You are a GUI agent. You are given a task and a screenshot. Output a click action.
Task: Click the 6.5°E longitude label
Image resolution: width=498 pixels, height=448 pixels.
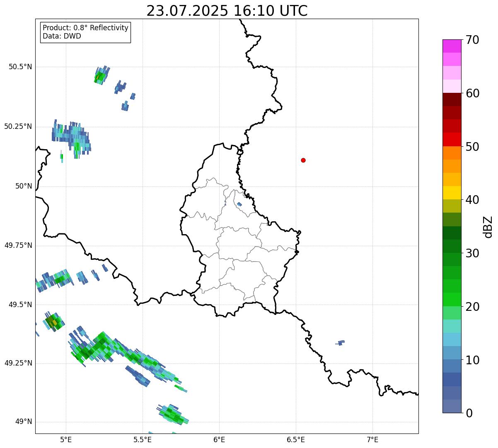pos(296,439)
